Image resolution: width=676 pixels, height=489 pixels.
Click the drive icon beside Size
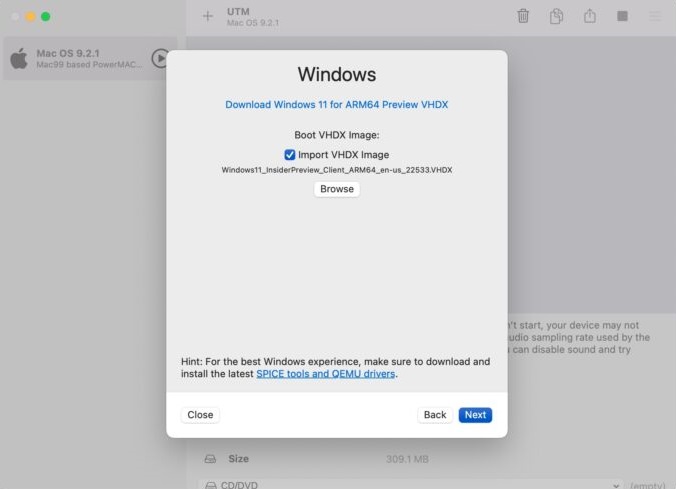point(210,459)
